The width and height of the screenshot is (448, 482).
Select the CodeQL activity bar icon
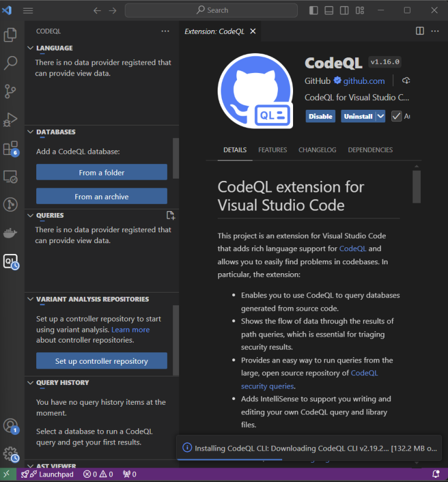tap(11, 262)
